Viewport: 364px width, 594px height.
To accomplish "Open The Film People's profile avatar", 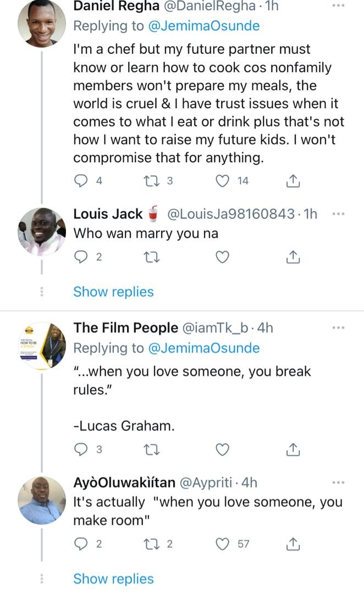I will (x=42, y=345).
